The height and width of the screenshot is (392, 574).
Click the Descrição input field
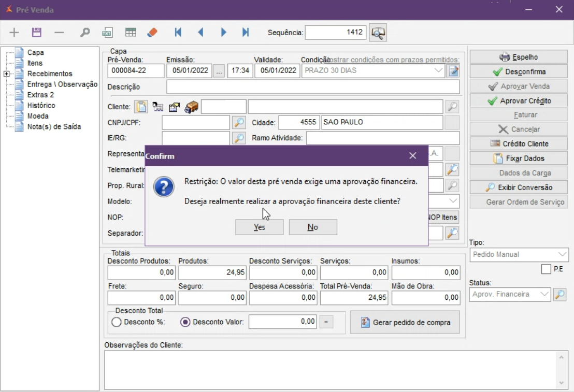(312, 87)
